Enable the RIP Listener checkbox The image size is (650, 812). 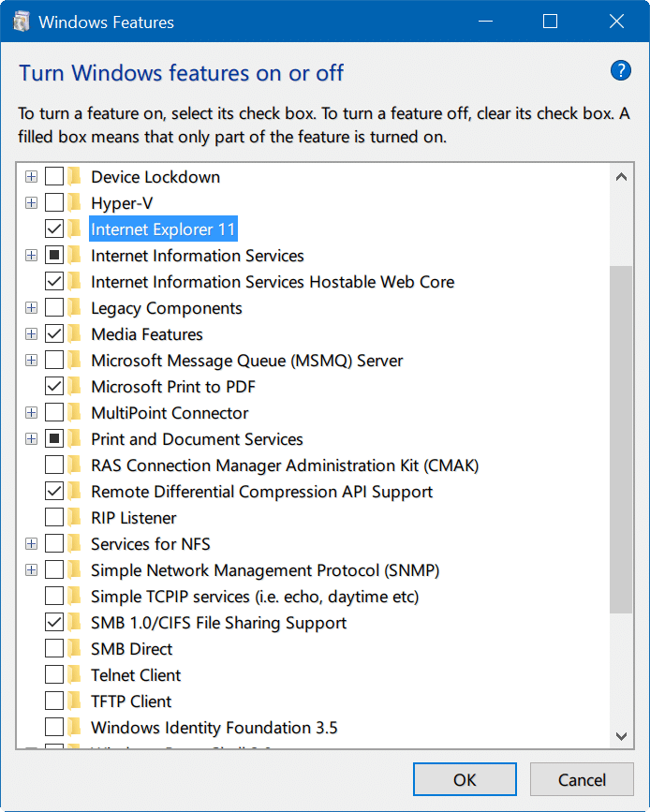(x=54, y=517)
